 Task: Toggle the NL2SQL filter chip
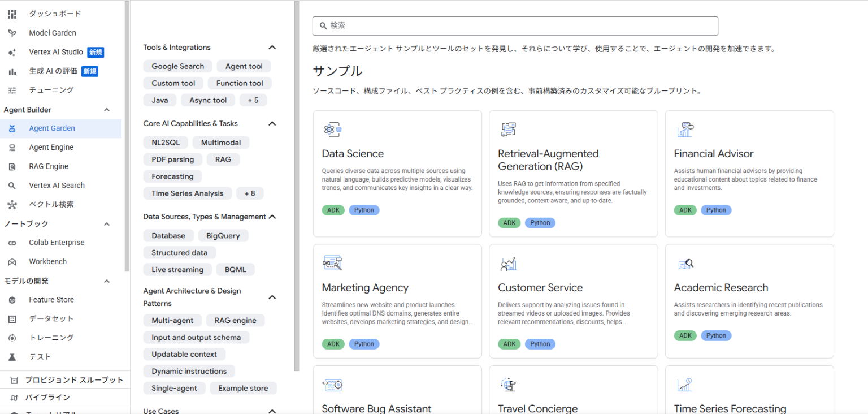tap(166, 143)
